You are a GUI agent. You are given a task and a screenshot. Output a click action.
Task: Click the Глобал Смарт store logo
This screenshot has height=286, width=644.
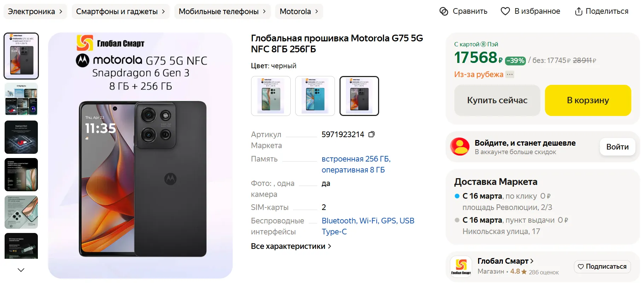(461, 266)
